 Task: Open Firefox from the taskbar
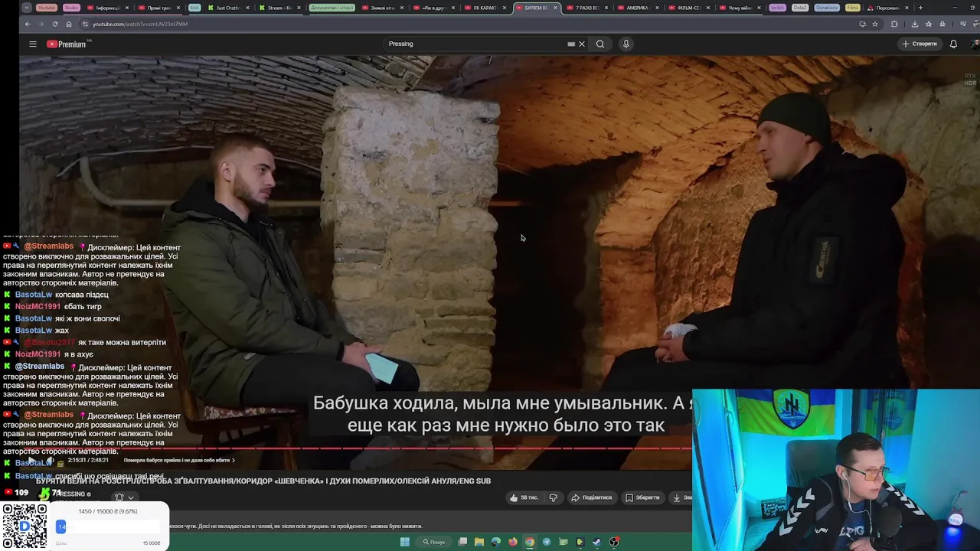tap(513, 542)
